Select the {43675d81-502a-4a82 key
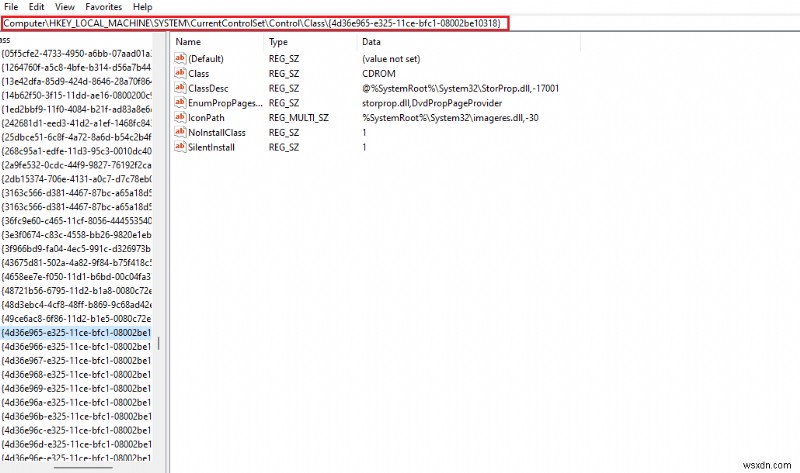The width and height of the screenshot is (800, 473). coord(76,263)
